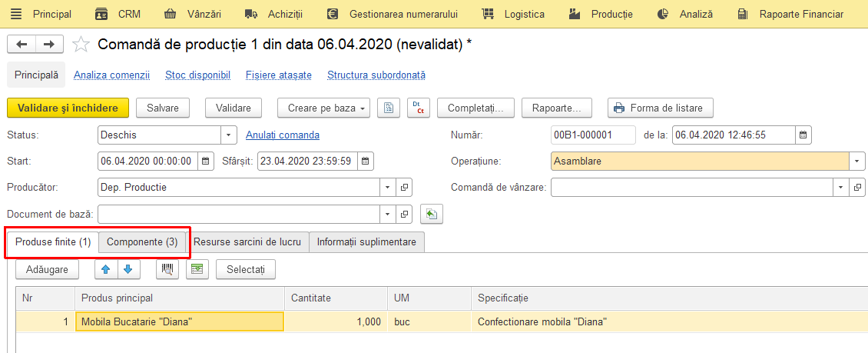Image resolution: width=868 pixels, height=353 pixels.
Task: Select cell Confectionare mobila "Diana"
Action: (669, 321)
